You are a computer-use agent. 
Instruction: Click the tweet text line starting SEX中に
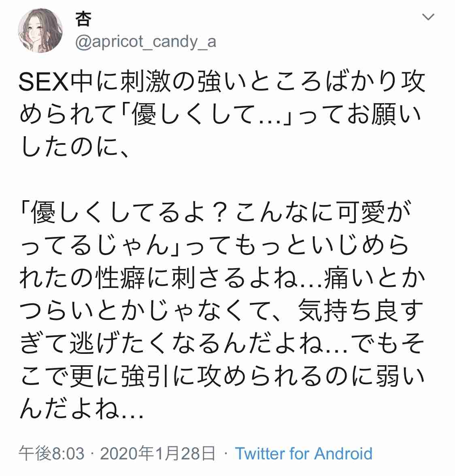tap(222, 82)
